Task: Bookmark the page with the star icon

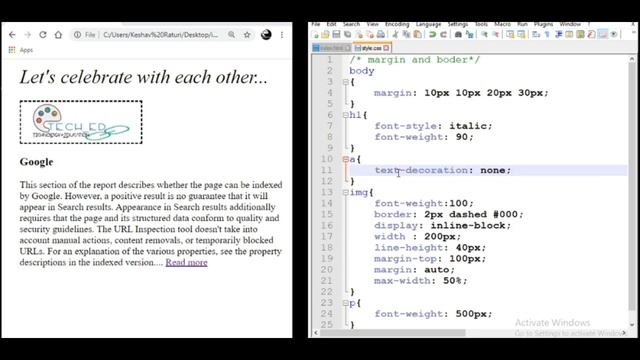Action: click(247, 35)
